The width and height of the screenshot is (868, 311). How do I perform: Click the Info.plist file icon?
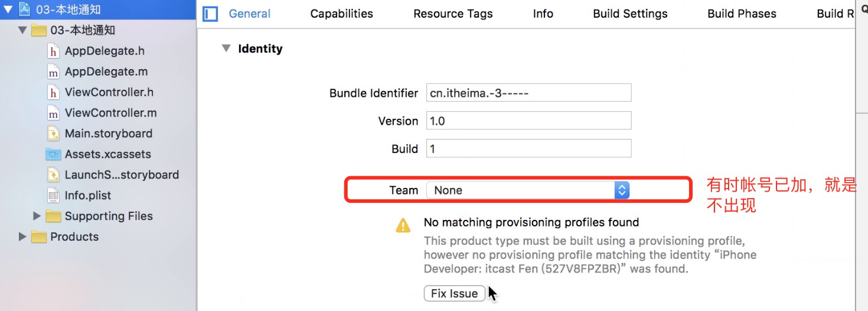[53, 196]
